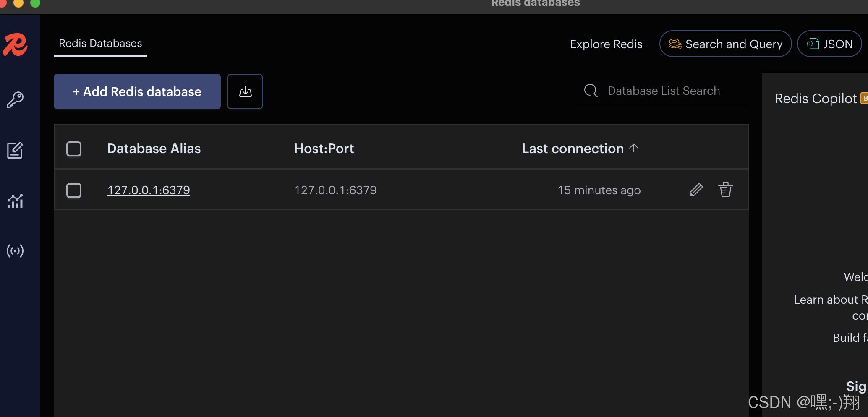
Task: Open the Search and Query guide
Action: pos(725,44)
